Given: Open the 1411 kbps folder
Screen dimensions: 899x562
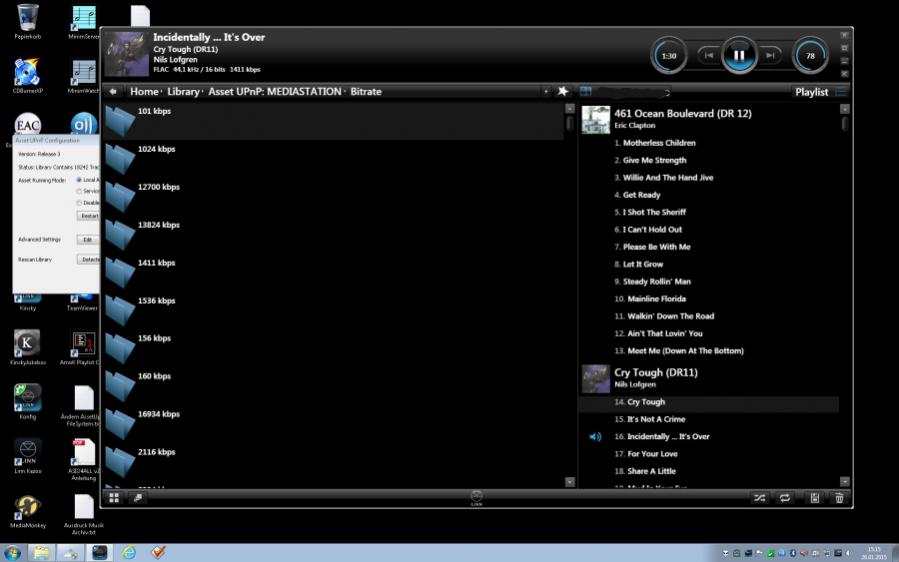Looking at the screenshot, I should click(x=121, y=272).
